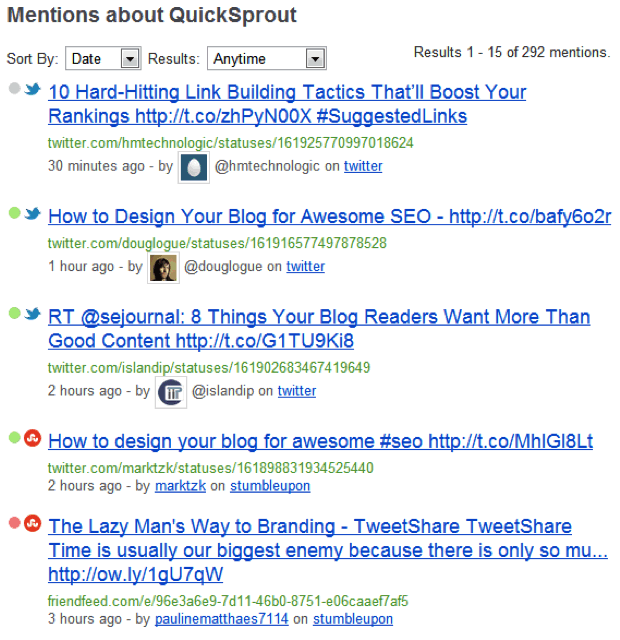This screenshot has width=620, height=640.
Task: Click StumbleUpon icon beside marktzk mention
Action: 33,439
